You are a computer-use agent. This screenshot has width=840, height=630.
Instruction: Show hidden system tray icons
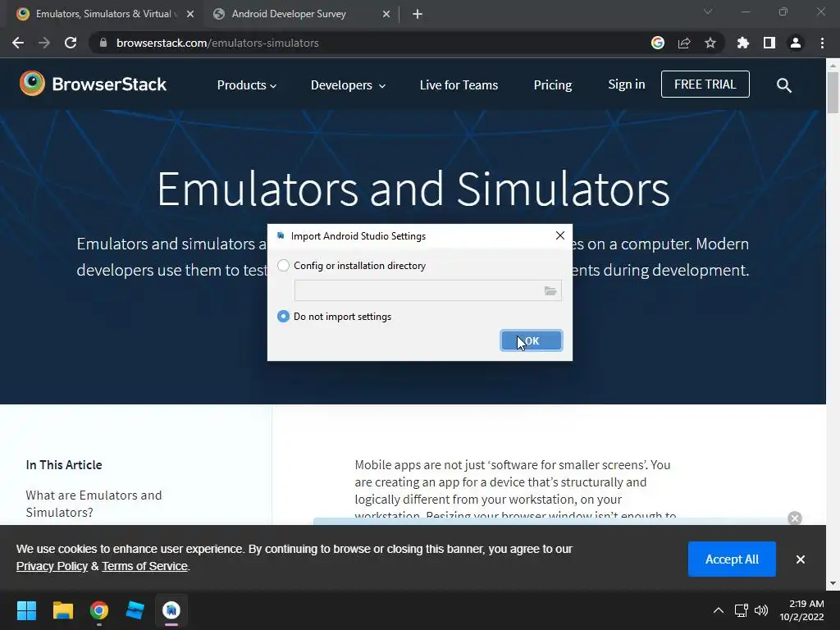(x=719, y=610)
